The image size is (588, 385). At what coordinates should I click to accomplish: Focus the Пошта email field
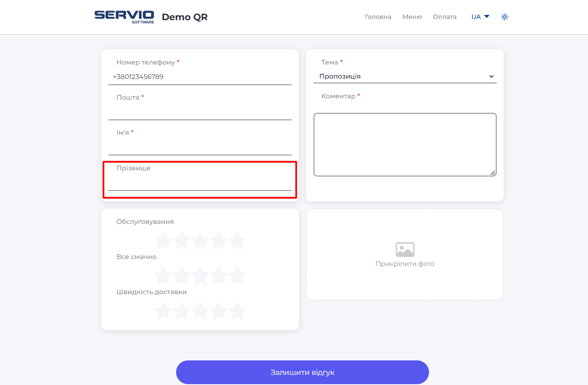coord(200,112)
